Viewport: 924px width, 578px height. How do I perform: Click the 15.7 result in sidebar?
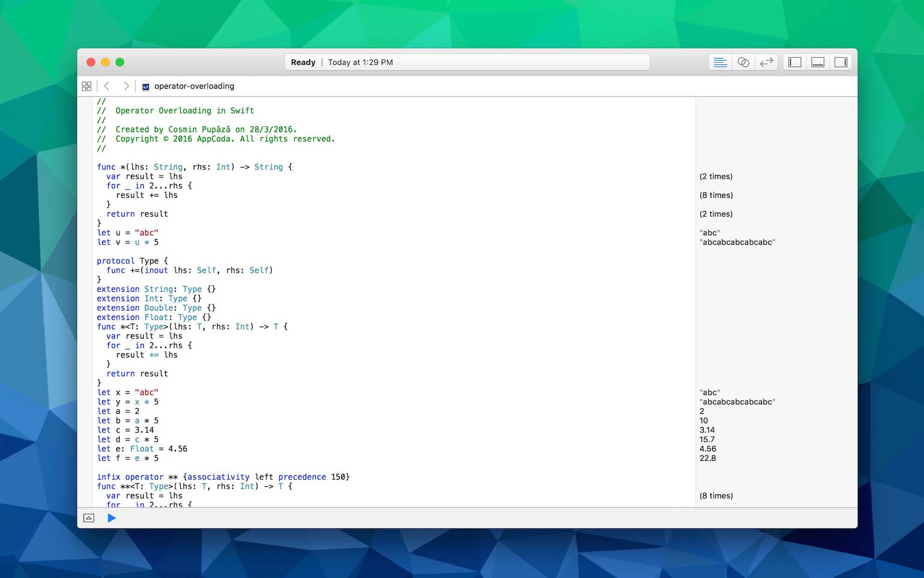pyautogui.click(x=707, y=439)
